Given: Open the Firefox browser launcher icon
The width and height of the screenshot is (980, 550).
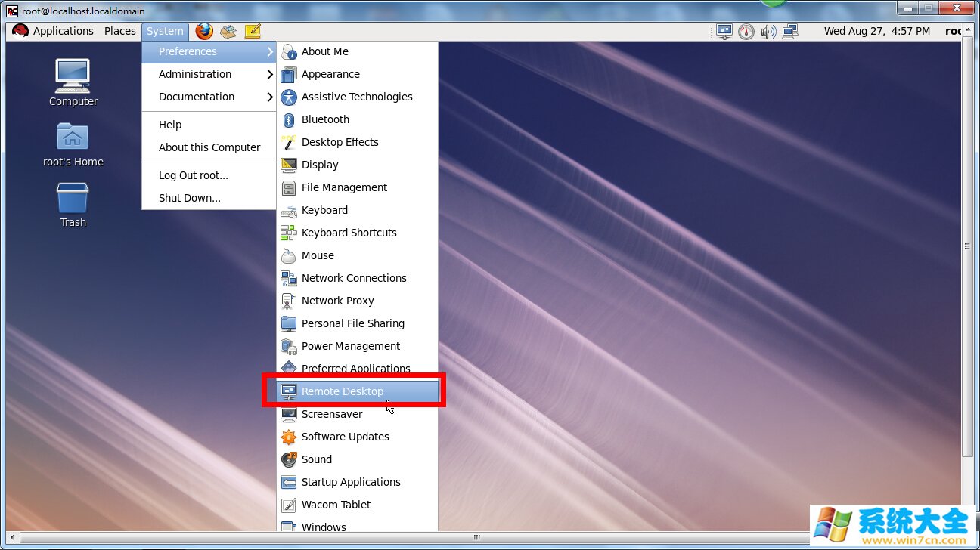Looking at the screenshot, I should pos(204,31).
